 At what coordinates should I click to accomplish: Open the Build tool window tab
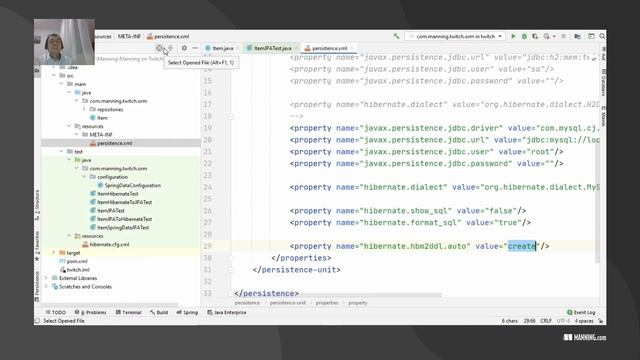point(159,312)
